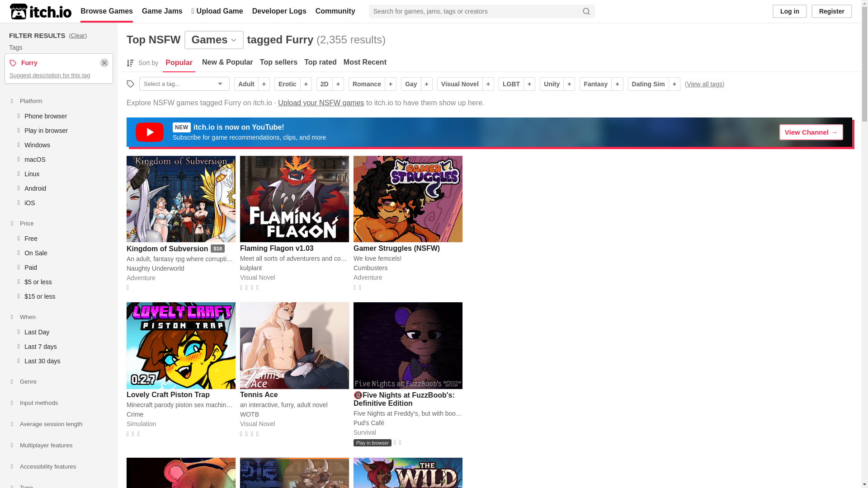
Task: Click the Sort by icon
Action: tap(130, 63)
